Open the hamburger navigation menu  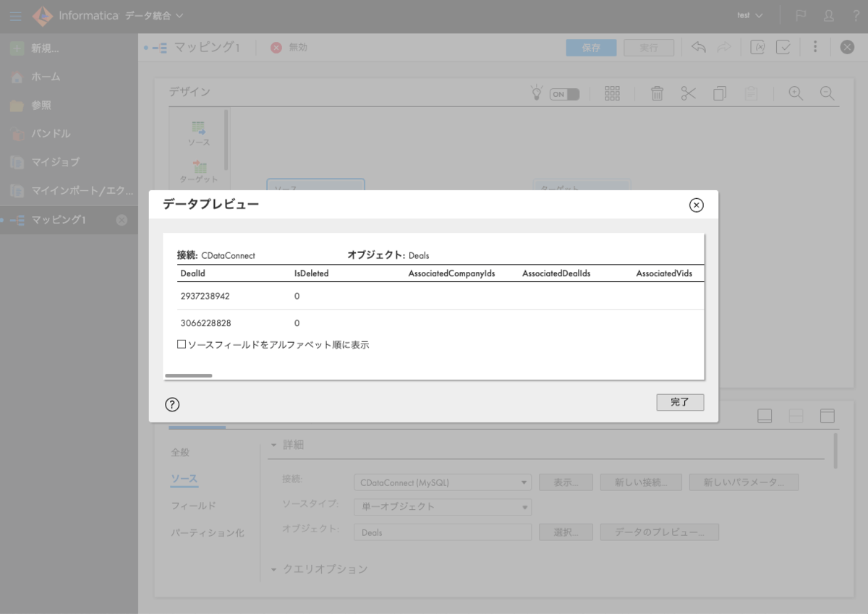[x=16, y=16]
